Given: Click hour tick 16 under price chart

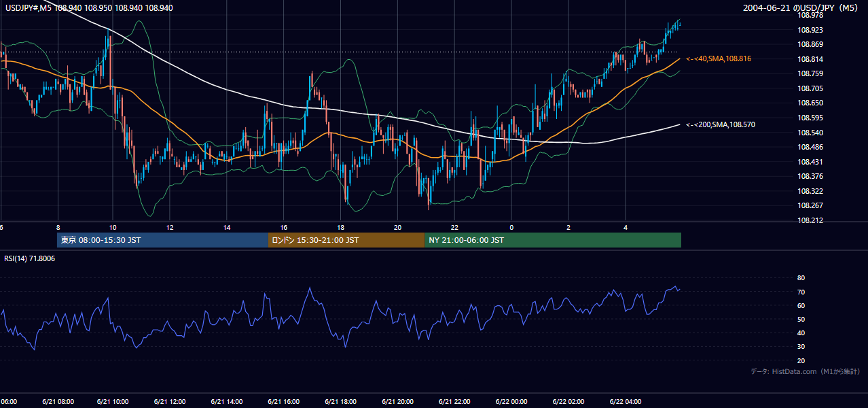Looking at the screenshot, I should point(284,228).
